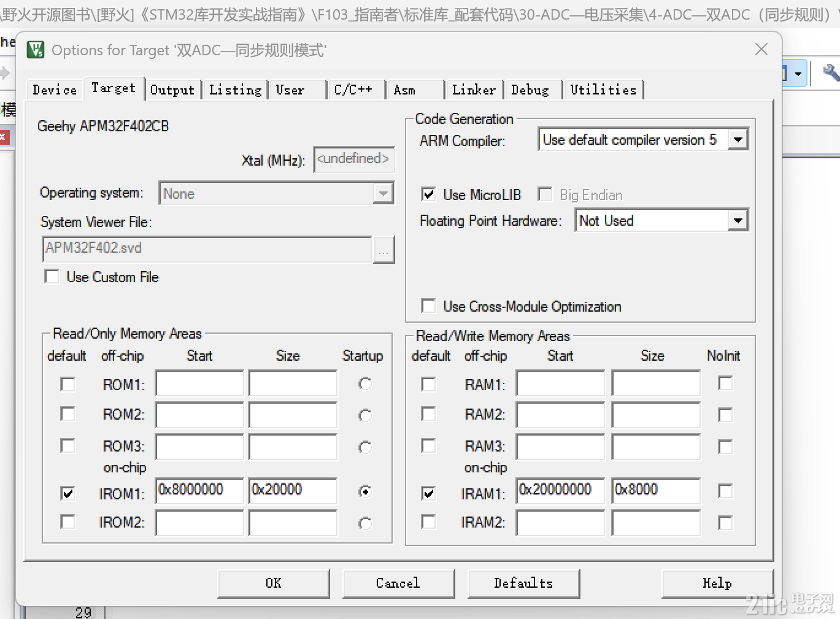Enable NoInit for RAM1
The image size is (840, 619).
click(x=725, y=383)
